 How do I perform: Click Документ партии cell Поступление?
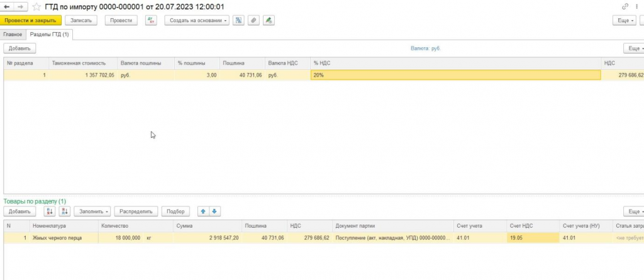tap(392, 238)
